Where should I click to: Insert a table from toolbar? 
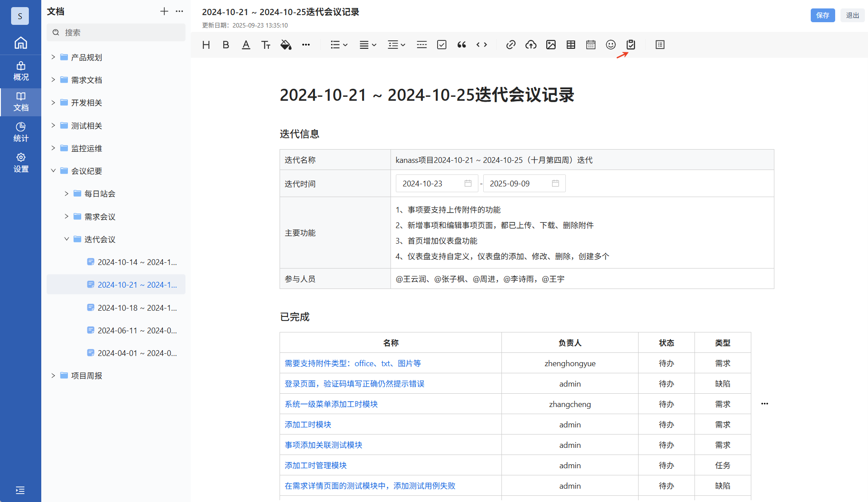coord(571,45)
